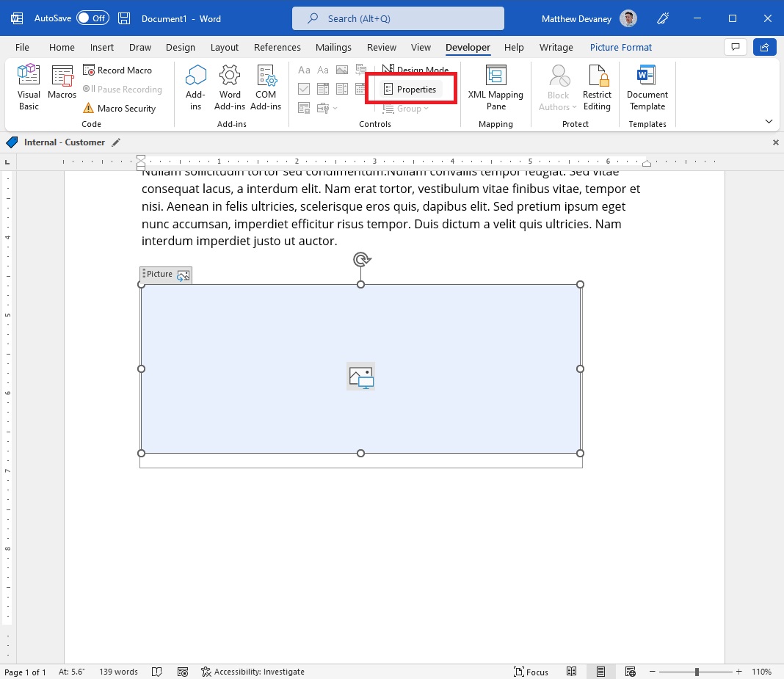The image size is (784, 679).
Task: Collapse the ribbon using the chevron
Action: click(769, 121)
